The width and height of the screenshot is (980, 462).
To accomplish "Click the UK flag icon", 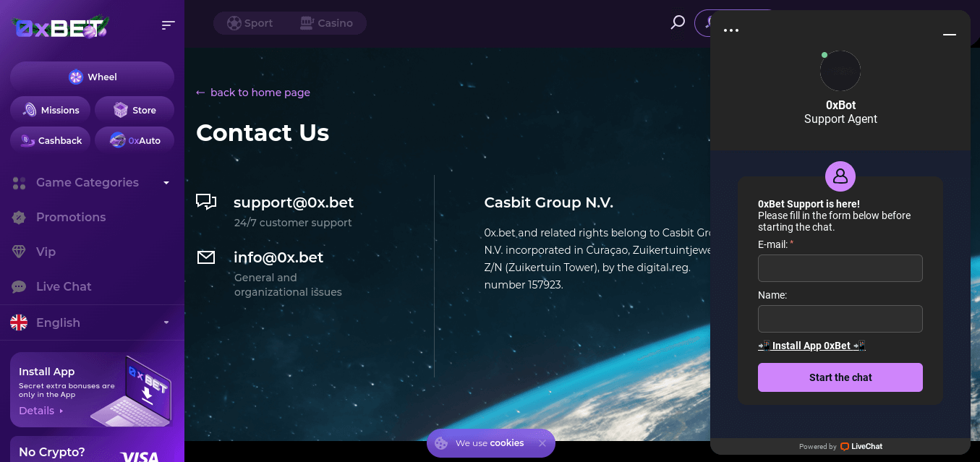I will pyautogui.click(x=19, y=322).
